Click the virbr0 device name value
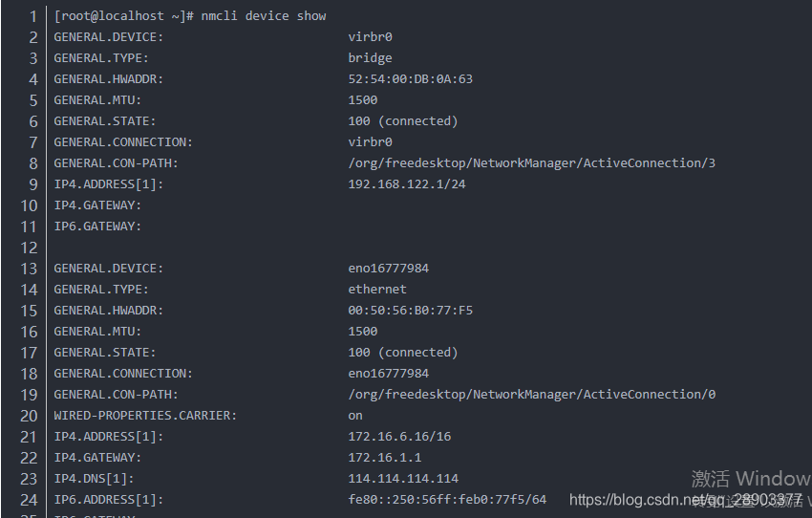This screenshot has width=812, height=518. coord(370,37)
